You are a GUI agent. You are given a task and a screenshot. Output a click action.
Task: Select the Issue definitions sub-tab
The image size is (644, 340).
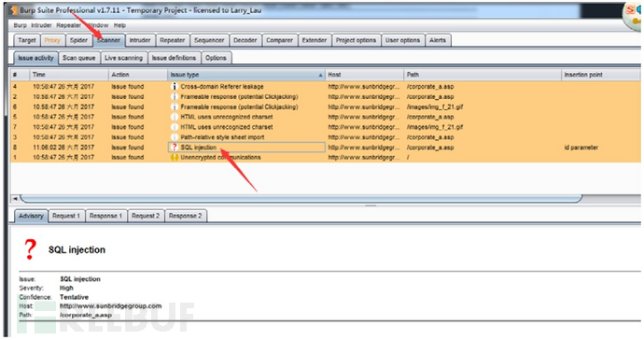174,58
